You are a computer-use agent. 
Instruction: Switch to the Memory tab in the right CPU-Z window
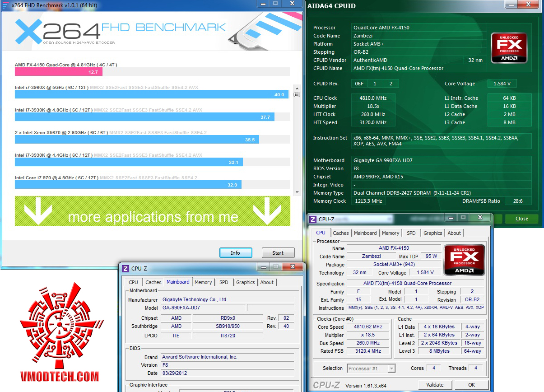click(391, 233)
